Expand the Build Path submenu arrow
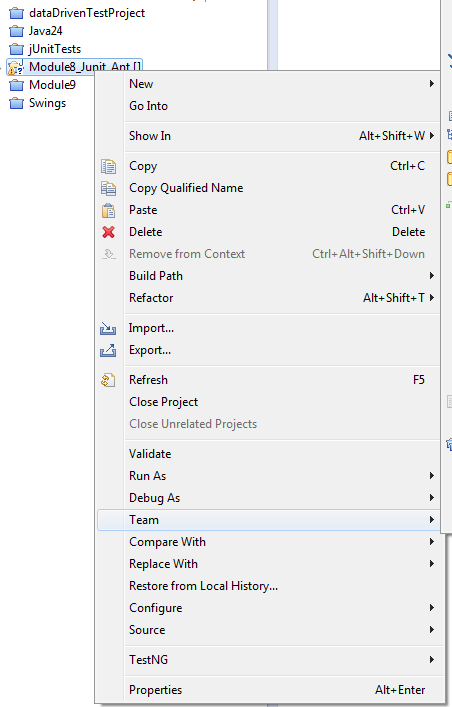Image resolution: width=452 pixels, height=707 pixels. [x=432, y=275]
